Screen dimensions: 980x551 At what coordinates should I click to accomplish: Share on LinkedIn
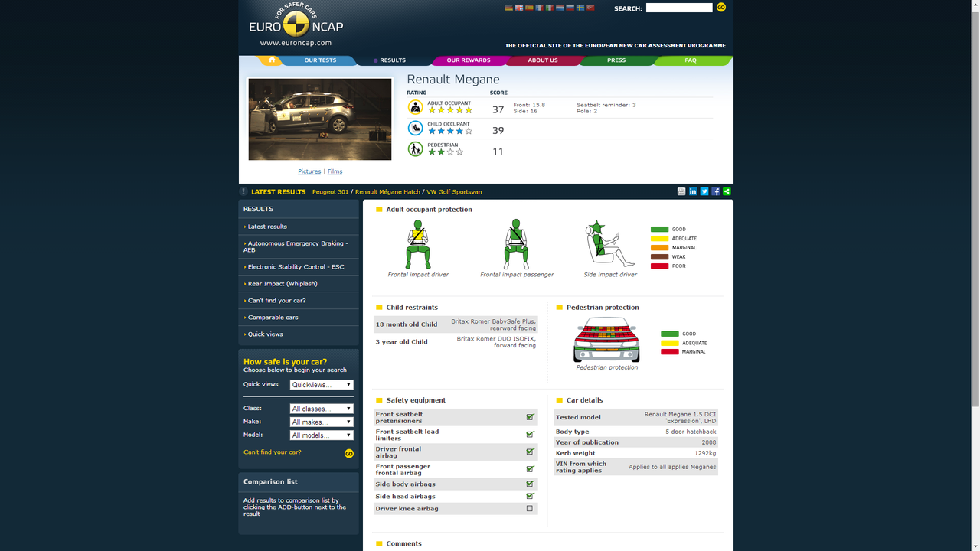tap(693, 191)
